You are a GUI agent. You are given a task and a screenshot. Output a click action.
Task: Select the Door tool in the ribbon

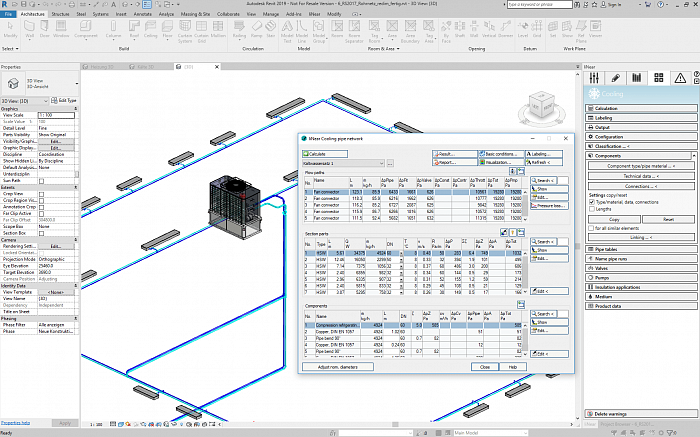coord(45,29)
